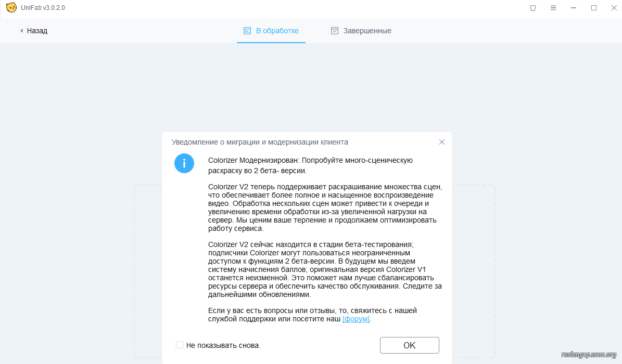Viewport: 622px width, 364px height.
Task: Click the back arrow next to Назад
Action: (x=21, y=31)
